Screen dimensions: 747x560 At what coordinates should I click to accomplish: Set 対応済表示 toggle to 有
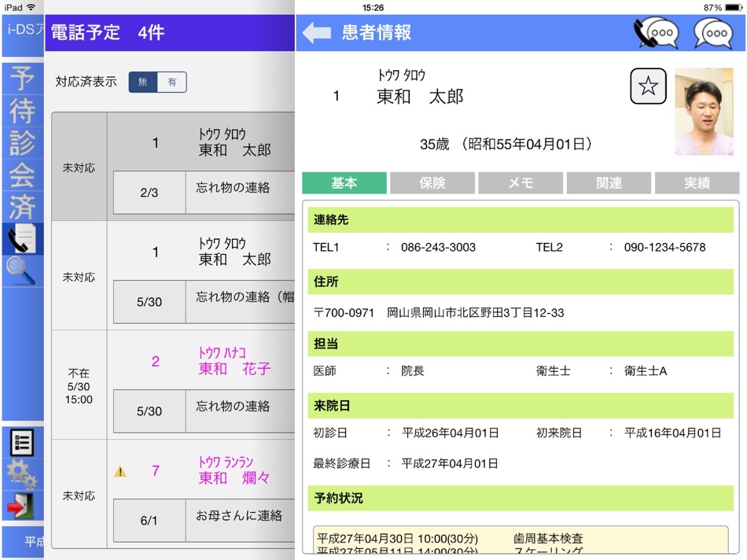point(171,82)
